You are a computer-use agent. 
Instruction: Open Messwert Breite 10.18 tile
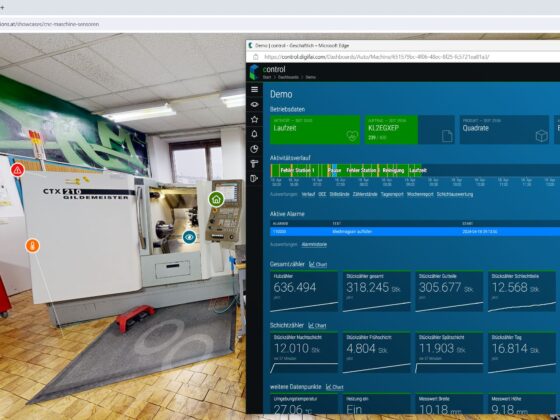point(449,404)
